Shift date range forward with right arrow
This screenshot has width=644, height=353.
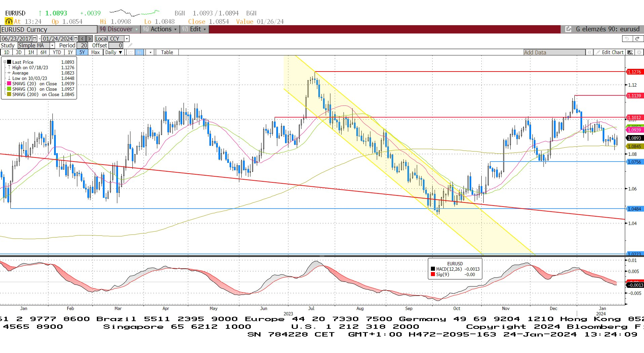(x=89, y=39)
